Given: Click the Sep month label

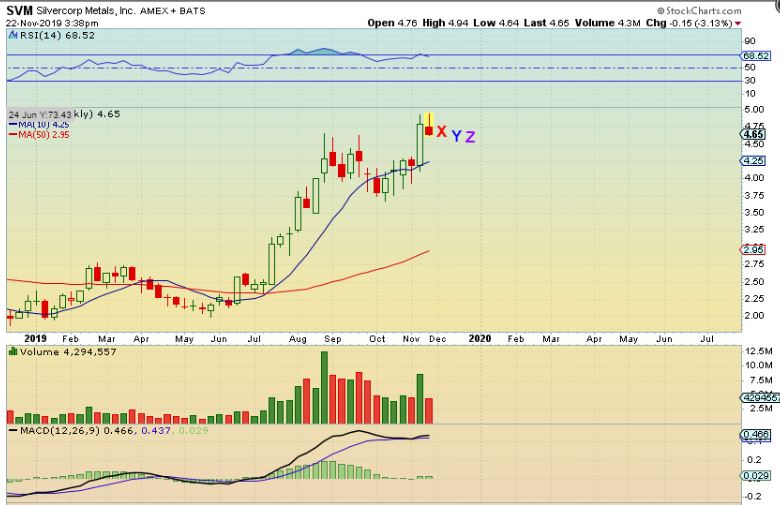Looking at the screenshot, I should tap(333, 339).
